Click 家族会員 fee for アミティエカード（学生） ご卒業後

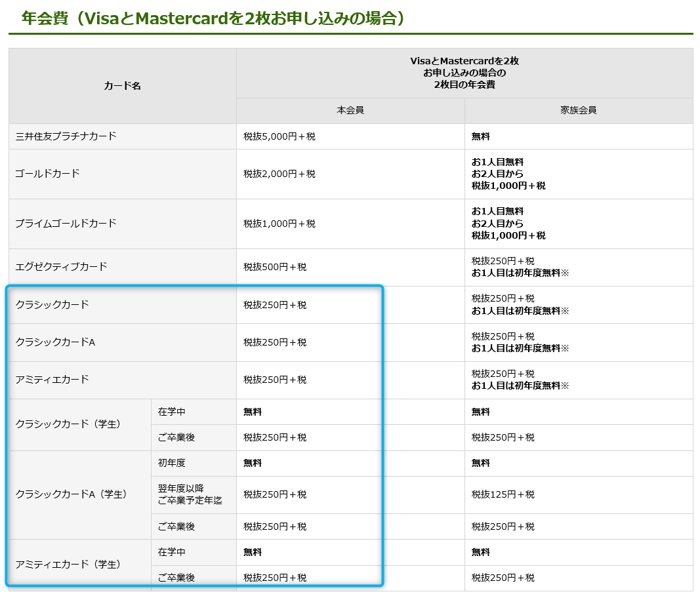point(503,578)
